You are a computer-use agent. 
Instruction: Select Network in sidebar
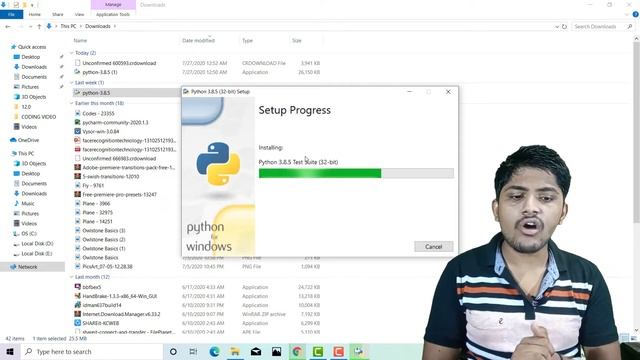pos(27,267)
